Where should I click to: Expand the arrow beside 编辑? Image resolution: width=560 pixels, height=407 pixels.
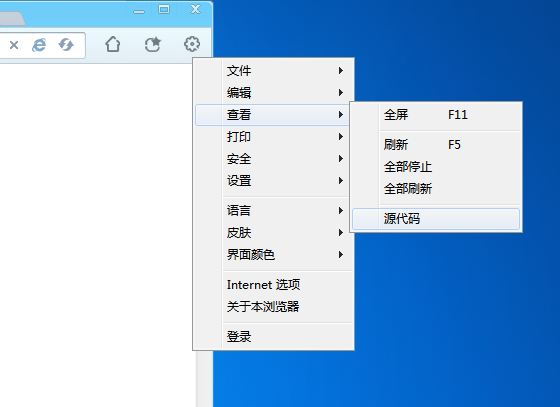pyautogui.click(x=341, y=93)
